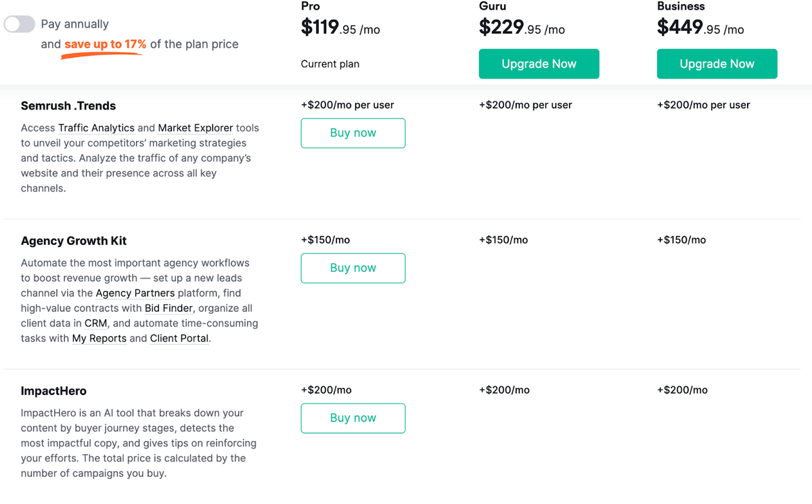The width and height of the screenshot is (812, 504).
Task: Click the save up to 17% text
Action: (106, 44)
